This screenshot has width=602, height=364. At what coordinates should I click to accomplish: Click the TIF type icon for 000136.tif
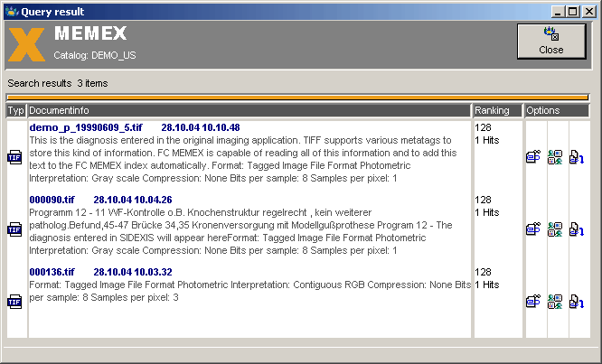pos(14,302)
